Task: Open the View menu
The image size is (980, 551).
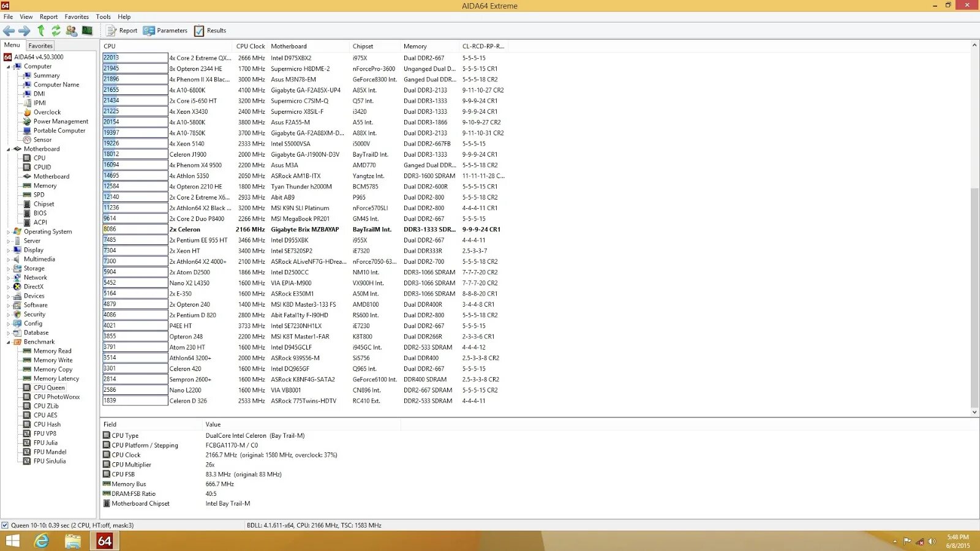Action: point(26,17)
